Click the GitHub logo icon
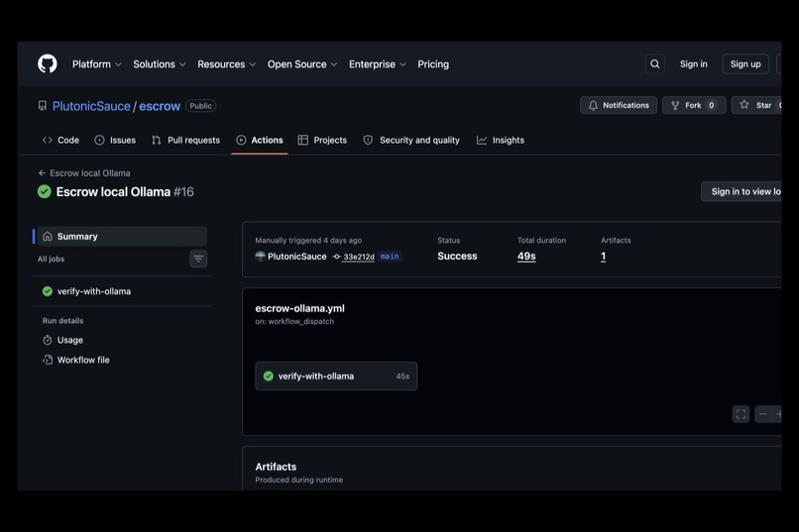The height and width of the screenshot is (532, 799). click(x=48, y=64)
